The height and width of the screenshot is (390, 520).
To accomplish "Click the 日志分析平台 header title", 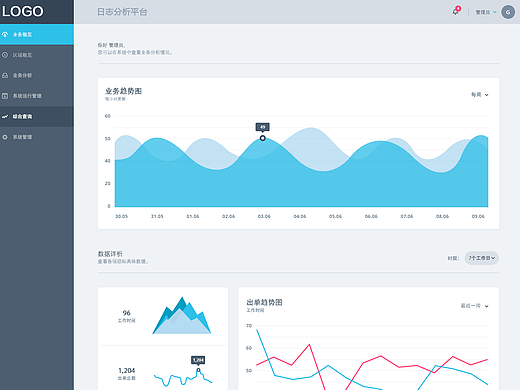I will 122,12.
